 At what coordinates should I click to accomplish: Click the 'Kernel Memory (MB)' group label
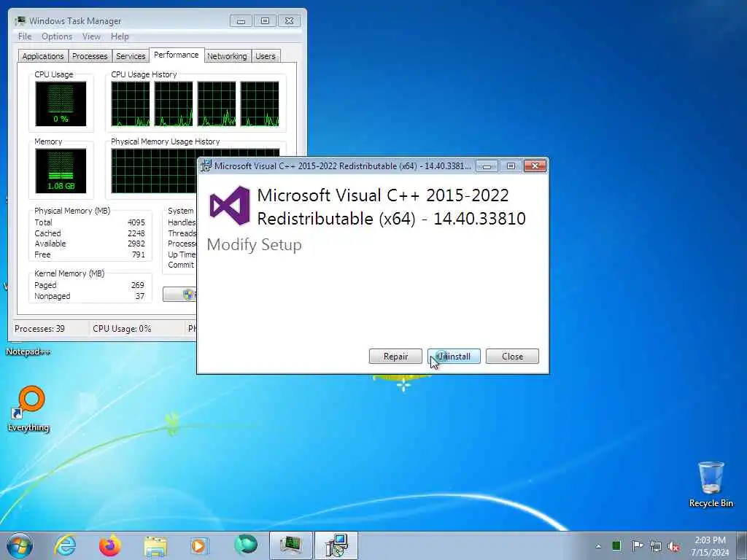click(x=69, y=274)
